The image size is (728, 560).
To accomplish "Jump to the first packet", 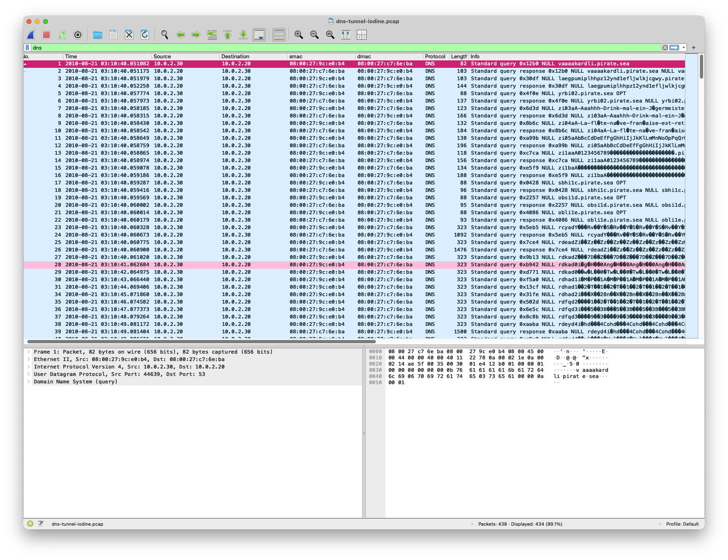I will pyautogui.click(x=228, y=35).
